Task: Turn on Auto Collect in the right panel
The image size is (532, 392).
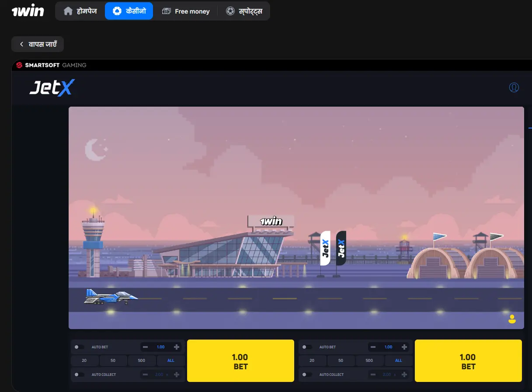Action: [x=307, y=375]
